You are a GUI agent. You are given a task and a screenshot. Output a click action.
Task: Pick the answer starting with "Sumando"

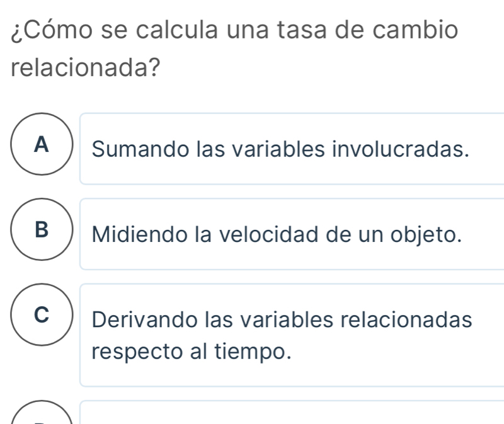coord(280,149)
